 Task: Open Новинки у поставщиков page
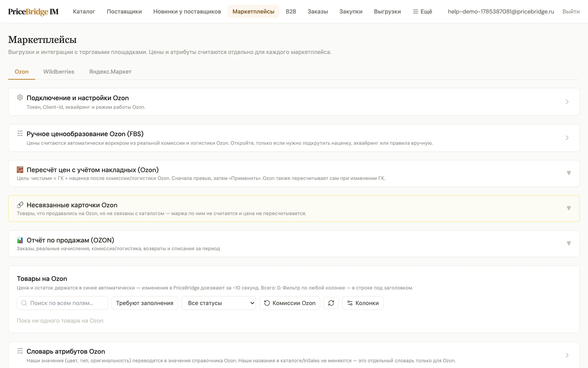(187, 12)
